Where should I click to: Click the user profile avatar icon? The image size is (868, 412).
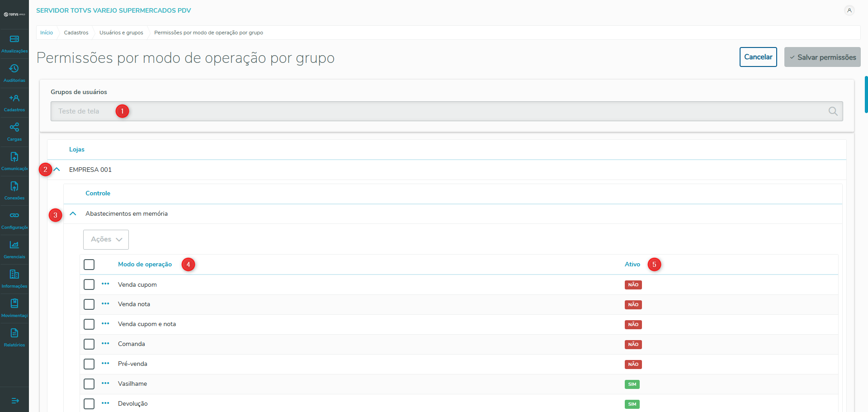pyautogui.click(x=849, y=10)
